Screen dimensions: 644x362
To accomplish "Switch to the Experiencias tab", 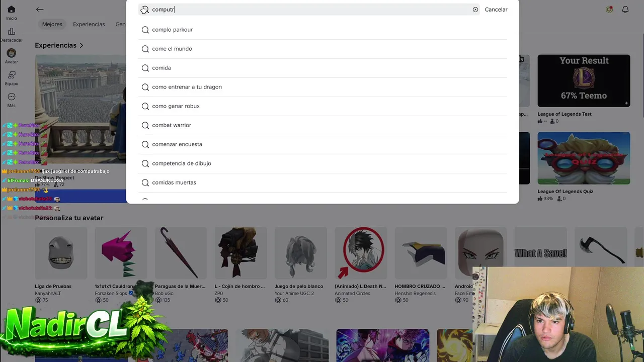I will (89, 24).
